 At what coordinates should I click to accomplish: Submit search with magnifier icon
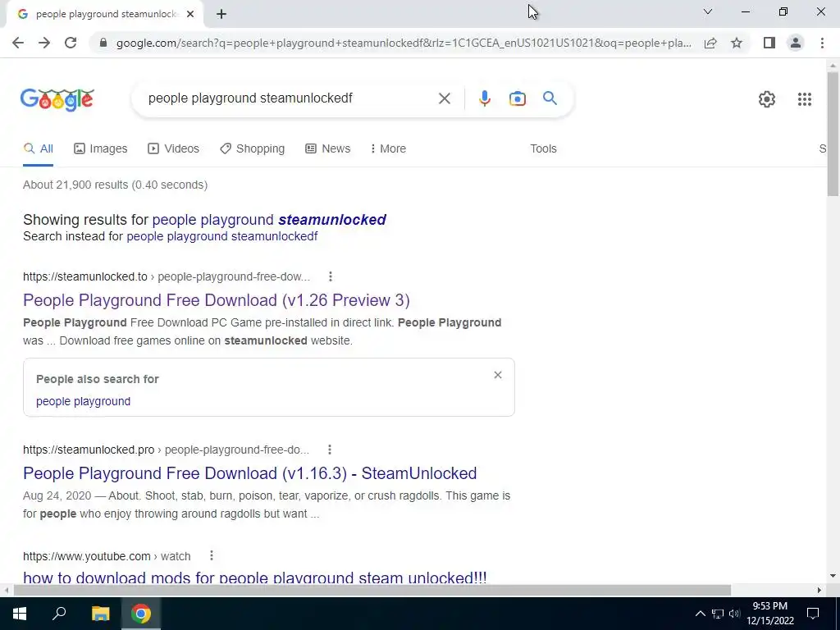550,98
